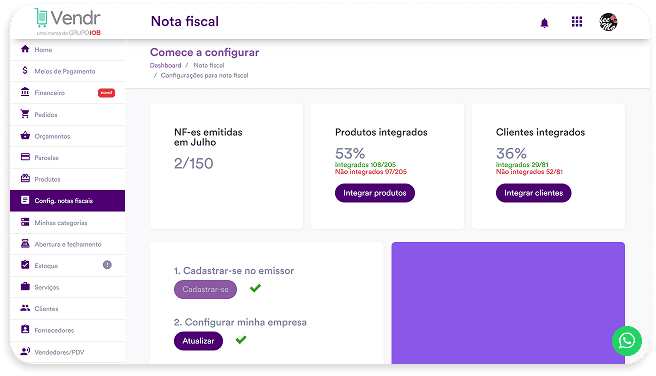Click 'Não integrados 97/205' text

(x=371, y=171)
